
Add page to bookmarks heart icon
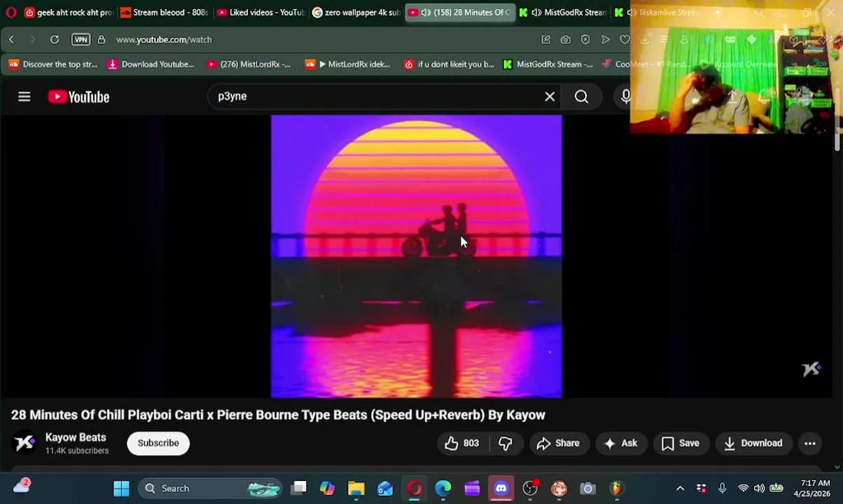pyautogui.click(x=625, y=40)
